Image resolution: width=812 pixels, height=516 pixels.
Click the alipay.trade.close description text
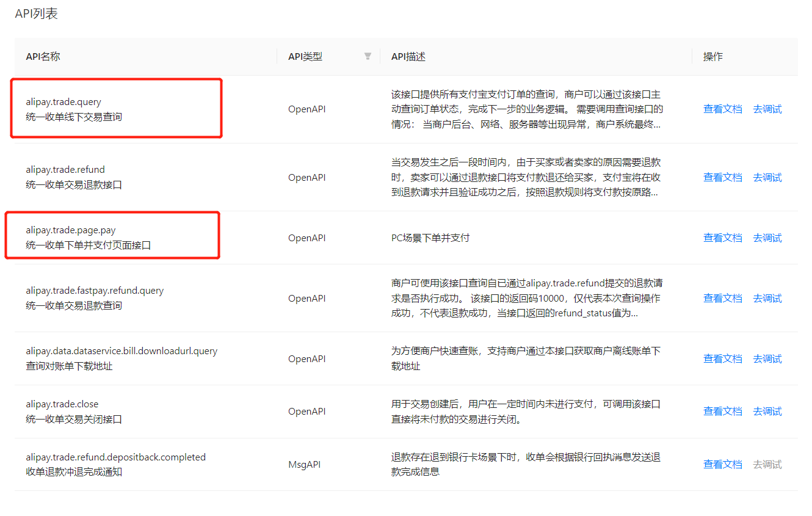tap(526, 412)
